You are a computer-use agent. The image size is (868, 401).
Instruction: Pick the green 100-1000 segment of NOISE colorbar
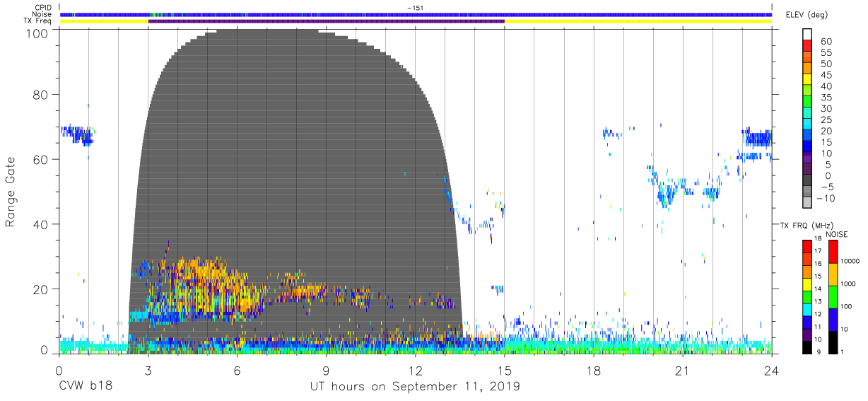pyautogui.click(x=833, y=296)
